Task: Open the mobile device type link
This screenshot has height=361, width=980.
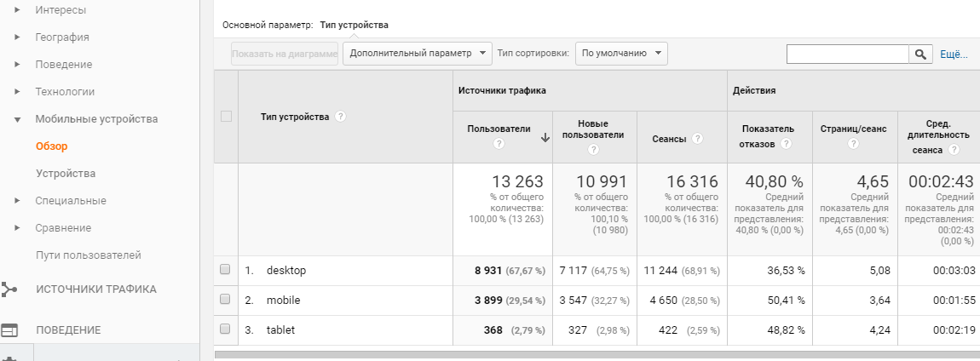Action: tap(283, 301)
